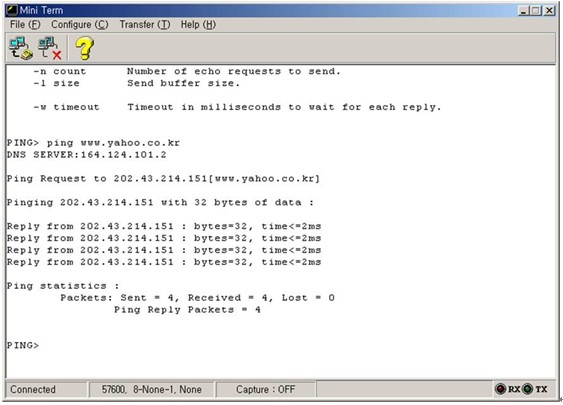The width and height of the screenshot is (563, 405).
Task: Open the File (F) menu
Action: [25, 24]
